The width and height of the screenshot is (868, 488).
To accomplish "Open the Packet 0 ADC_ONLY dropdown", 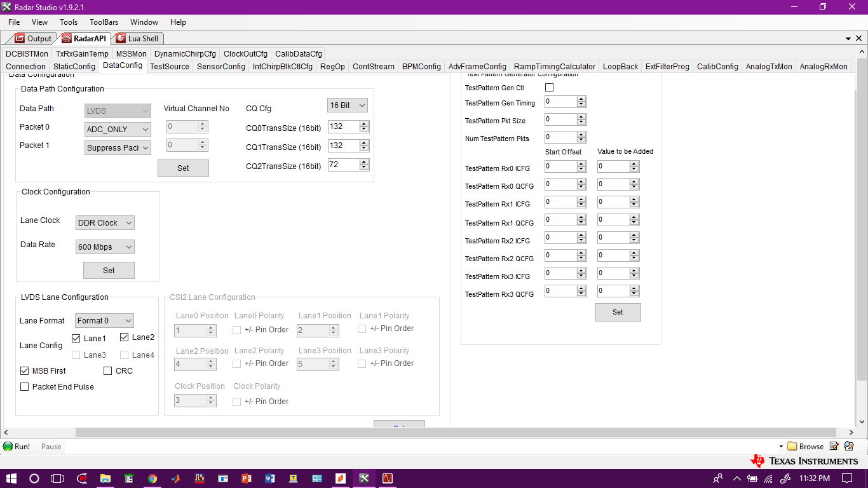I will click(x=118, y=129).
